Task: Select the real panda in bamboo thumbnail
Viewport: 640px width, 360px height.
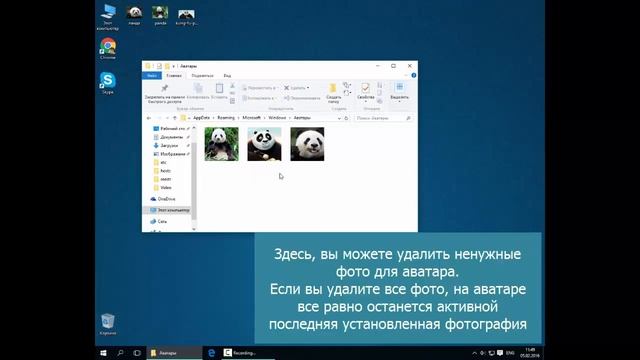Action: coord(222,144)
